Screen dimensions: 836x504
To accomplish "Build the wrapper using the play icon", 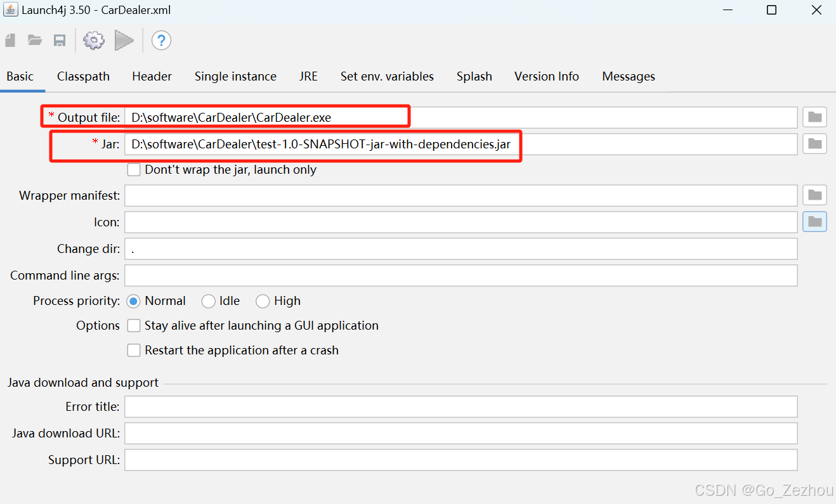I will 124,40.
